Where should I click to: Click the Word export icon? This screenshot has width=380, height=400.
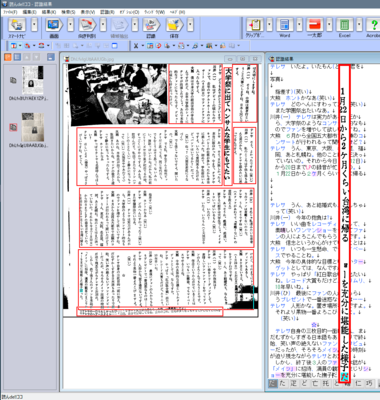click(x=285, y=25)
